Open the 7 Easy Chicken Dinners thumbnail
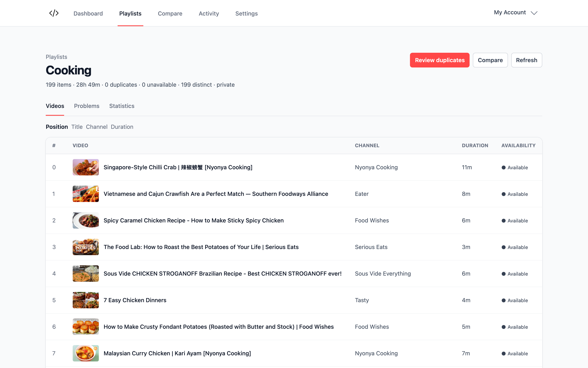Image resolution: width=588 pixels, height=368 pixels. (x=86, y=300)
